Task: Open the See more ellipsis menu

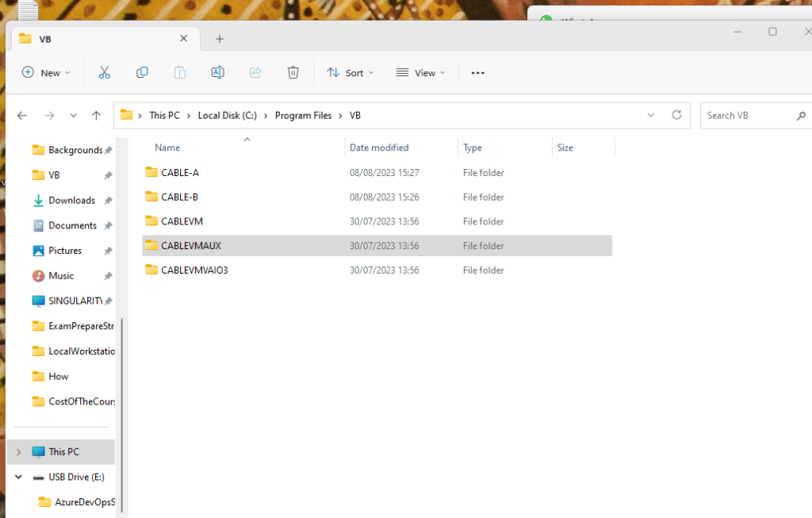Action: [x=477, y=73]
